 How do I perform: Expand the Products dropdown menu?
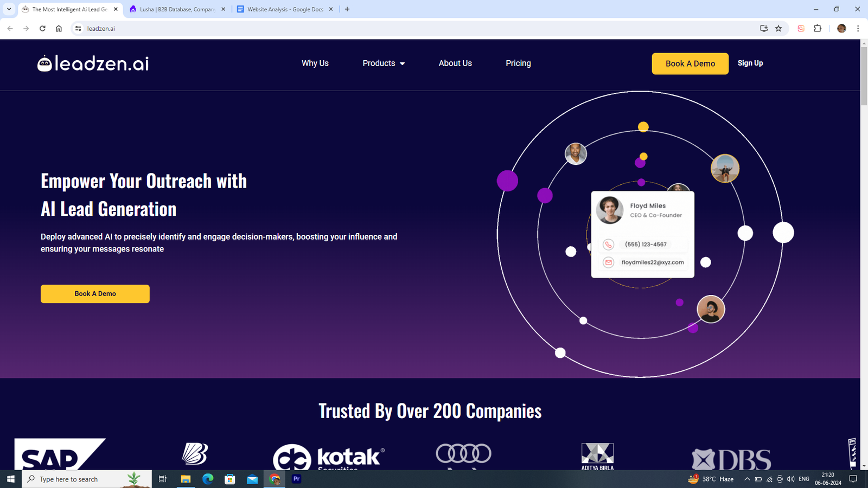tap(384, 63)
